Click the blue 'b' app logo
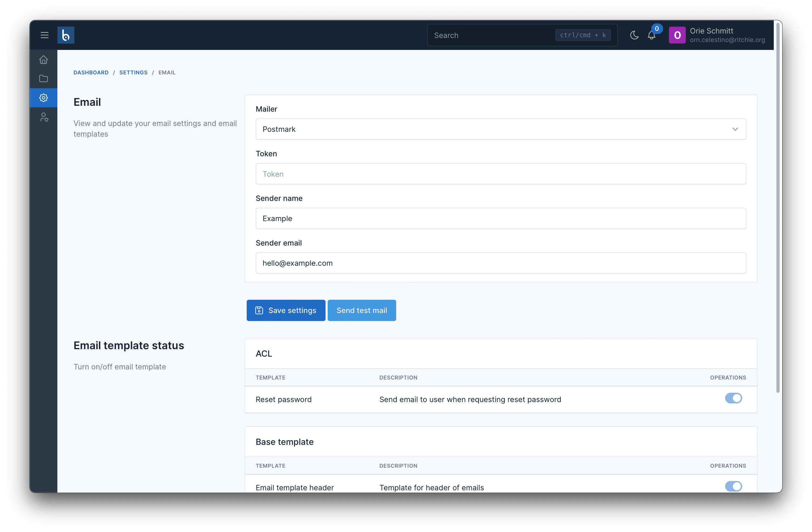The image size is (812, 532). pos(66,35)
